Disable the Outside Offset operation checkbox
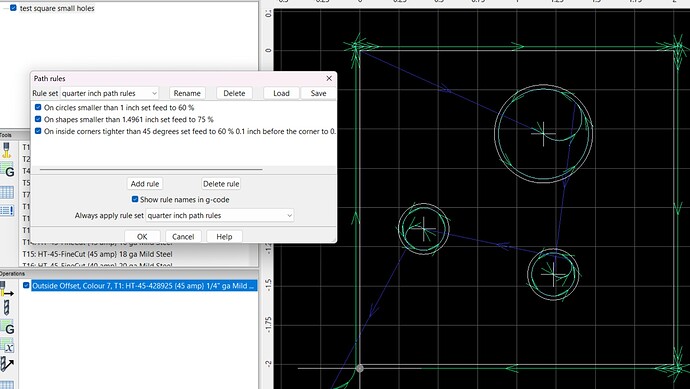690x389 pixels. [x=26, y=286]
